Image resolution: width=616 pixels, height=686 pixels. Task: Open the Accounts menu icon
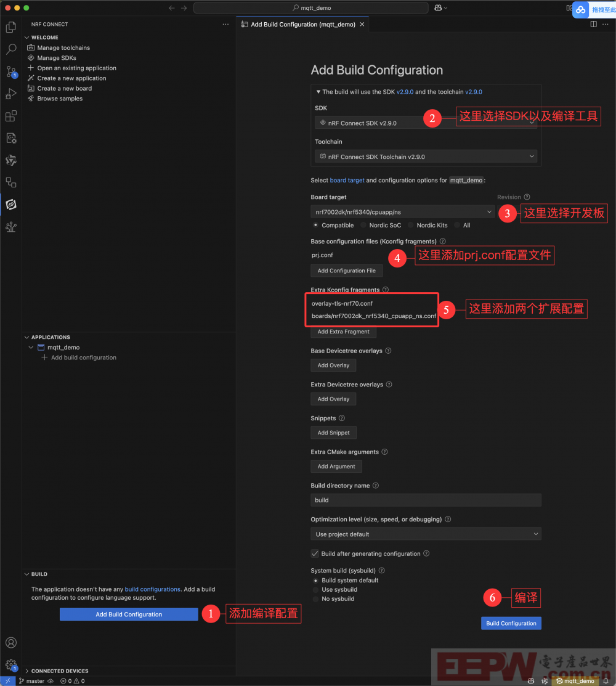click(x=11, y=643)
